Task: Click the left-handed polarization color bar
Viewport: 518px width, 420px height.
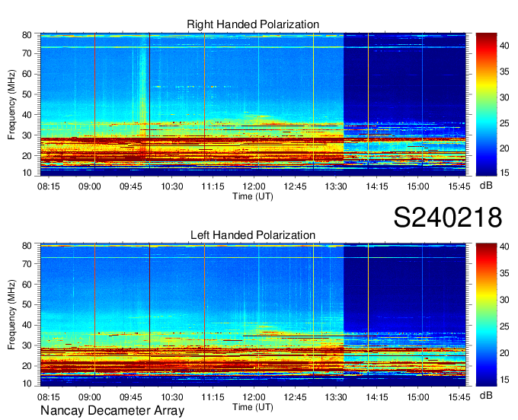Action: 486,315
